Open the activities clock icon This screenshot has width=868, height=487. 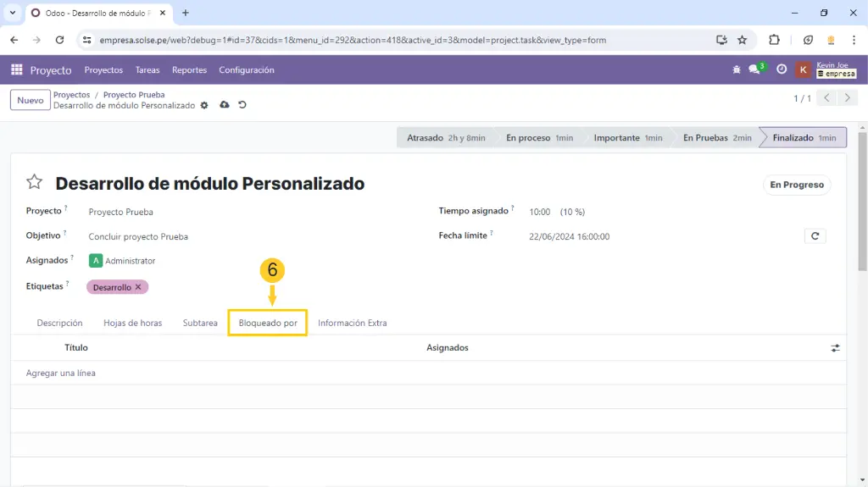coord(782,70)
